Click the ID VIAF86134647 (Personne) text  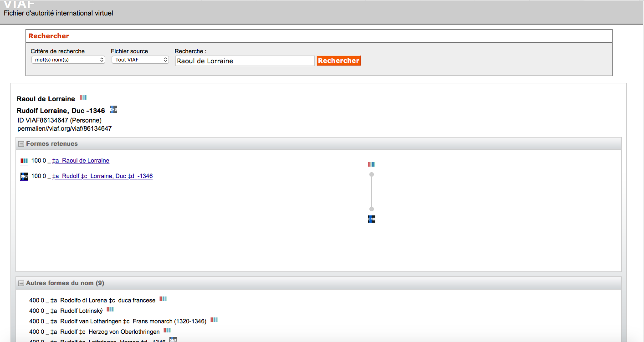(x=60, y=121)
